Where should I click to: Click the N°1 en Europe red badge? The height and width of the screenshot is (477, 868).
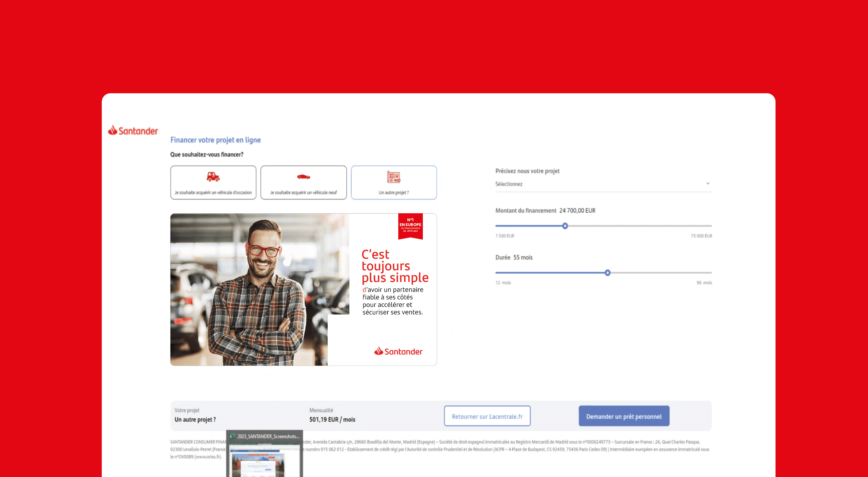pyautogui.click(x=410, y=225)
